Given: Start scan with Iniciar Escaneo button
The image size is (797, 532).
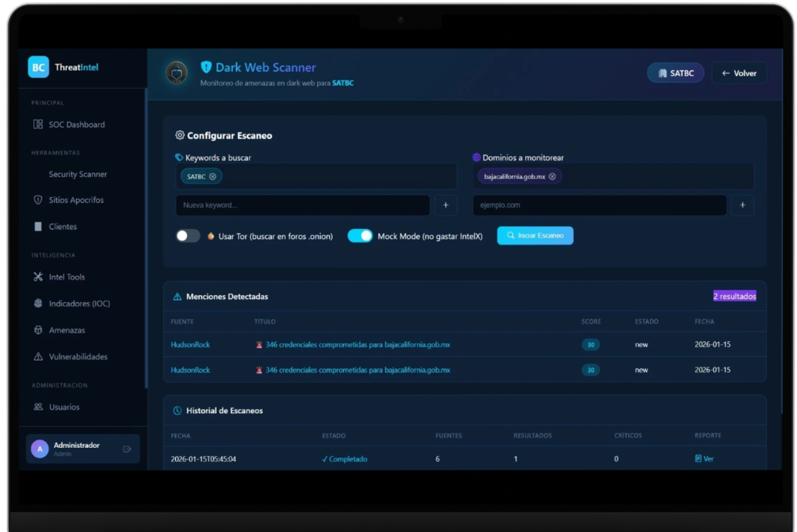Looking at the screenshot, I should 536,236.
